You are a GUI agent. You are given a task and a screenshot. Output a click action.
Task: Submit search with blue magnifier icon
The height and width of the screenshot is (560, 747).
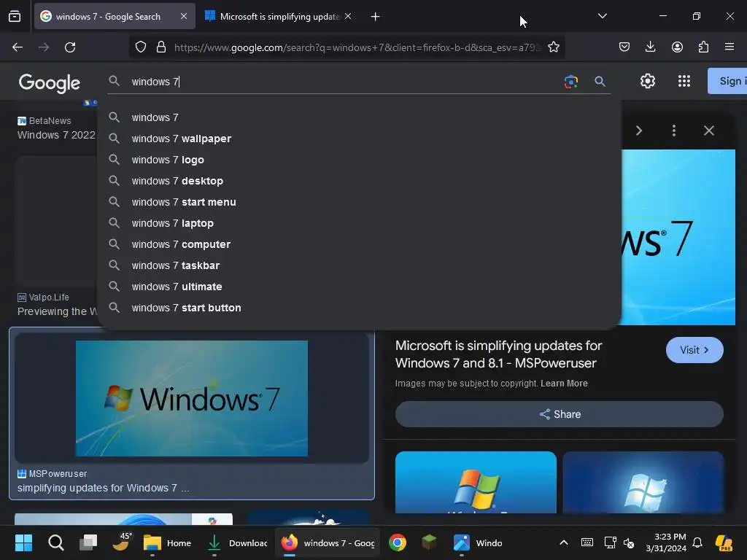point(600,82)
